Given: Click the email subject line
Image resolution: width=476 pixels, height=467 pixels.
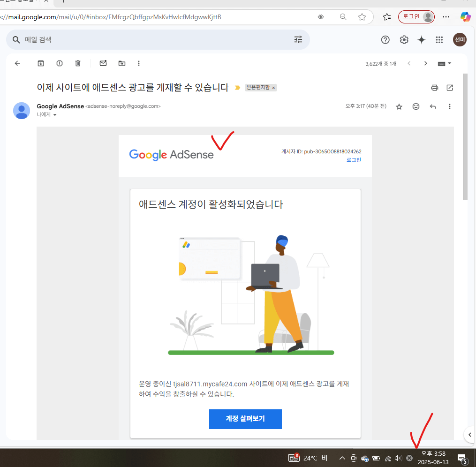Looking at the screenshot, I should click(x=133, y=87).
